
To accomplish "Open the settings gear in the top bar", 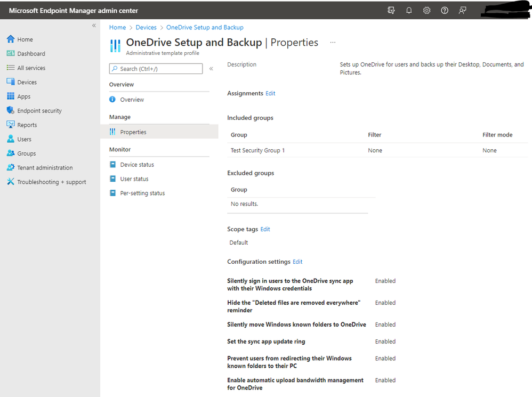I will point(426,10).
